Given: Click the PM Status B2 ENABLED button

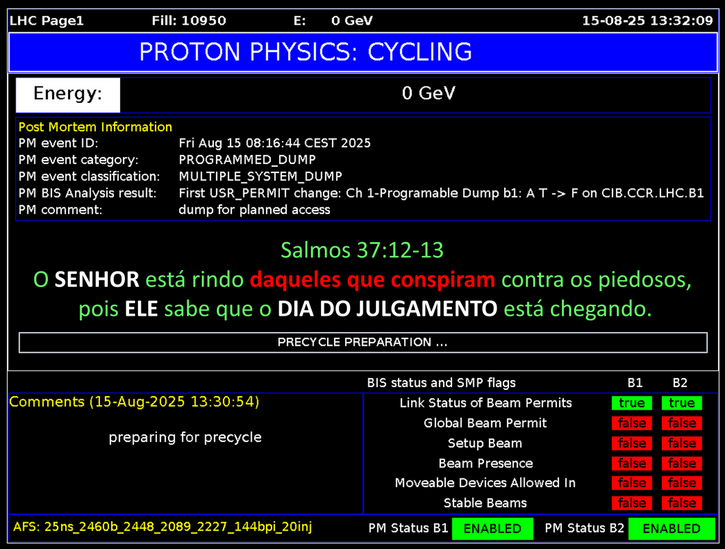Looking at the screenshot, I should tap(678, 528).
